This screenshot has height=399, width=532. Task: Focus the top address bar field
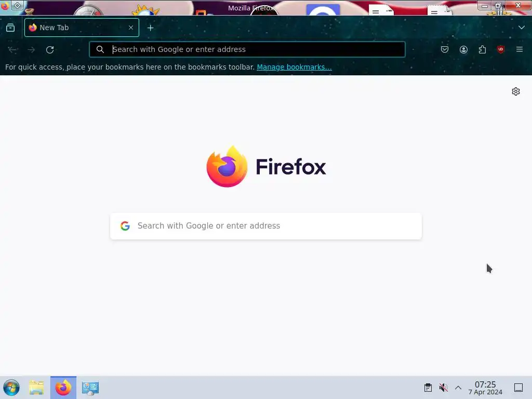point(247,49)
